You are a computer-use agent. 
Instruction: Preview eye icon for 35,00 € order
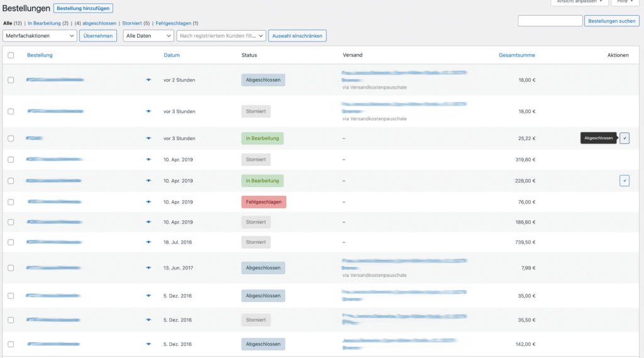click(x=148, y=296)
